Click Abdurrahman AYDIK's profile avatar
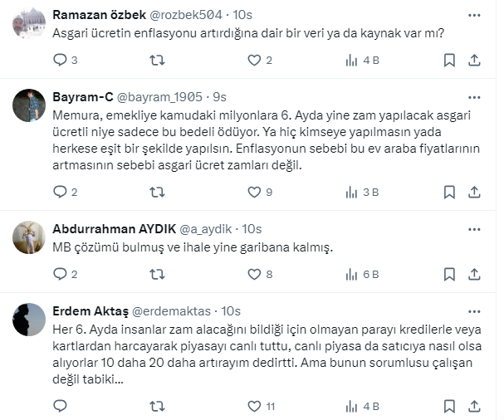Screen dimensions: 504x420 point(29,238)
